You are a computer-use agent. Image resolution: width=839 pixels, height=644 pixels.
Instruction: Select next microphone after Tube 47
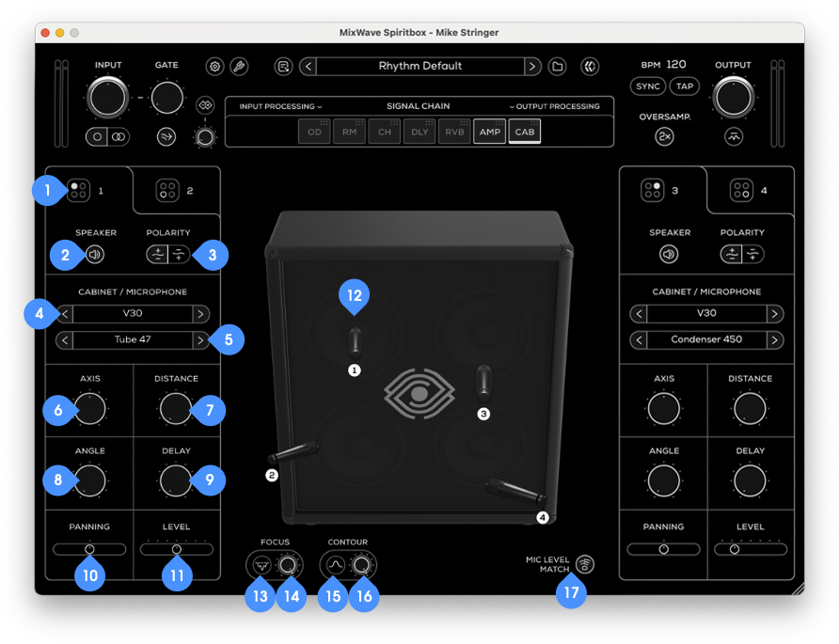pyautogui.click(x=200, y=339)
